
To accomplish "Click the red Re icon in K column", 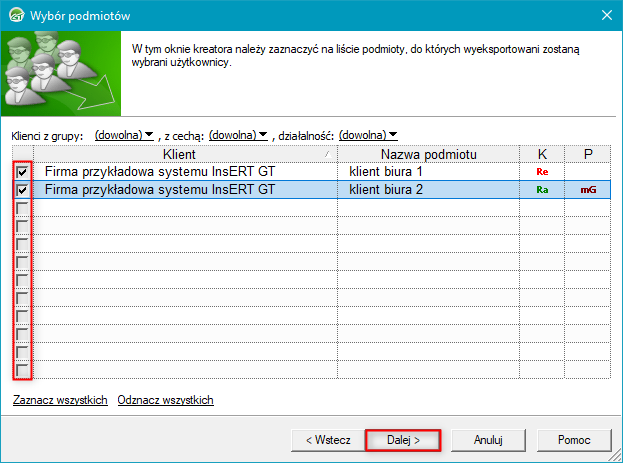I will tap(542, 172).
